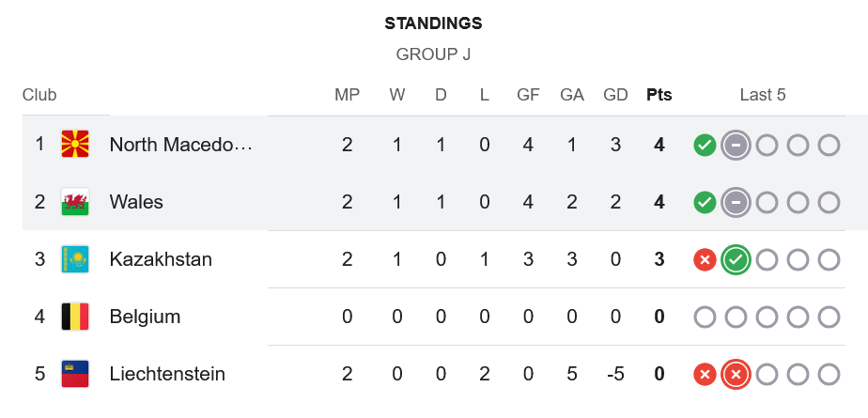Click North Macedonia's green win result icon

[x=705, y=145]
